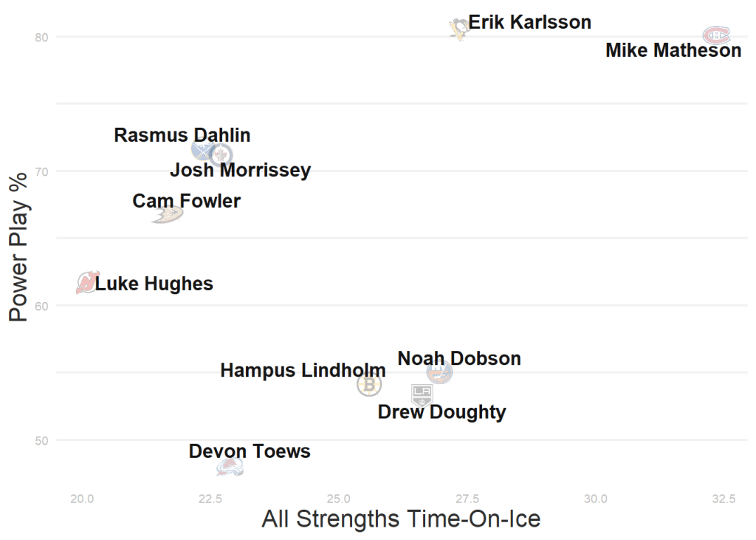The image size is (756, 540).
Task: Click the Colorado Avalanche logo below Devon Toews
Action: tap(229, 467)
